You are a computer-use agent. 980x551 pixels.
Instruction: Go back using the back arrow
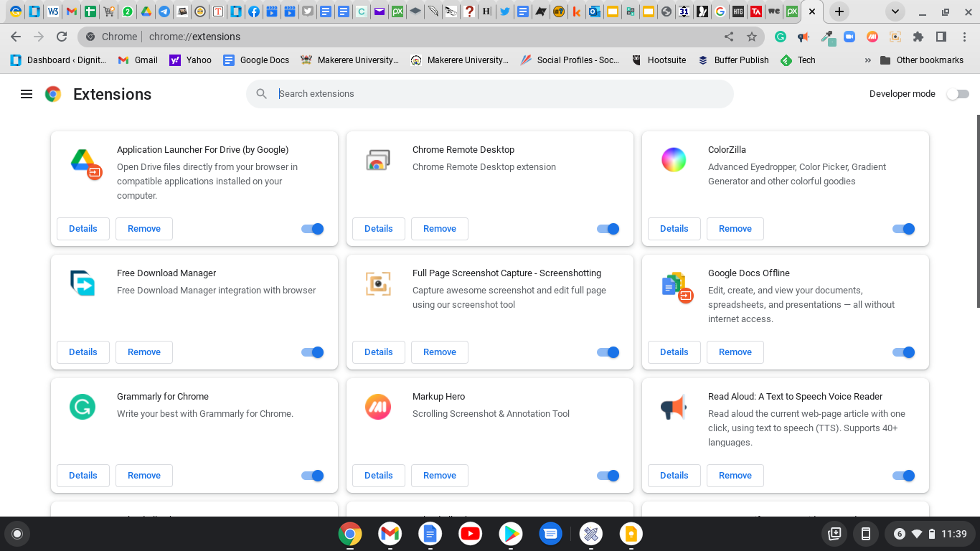tap(16, 37)
